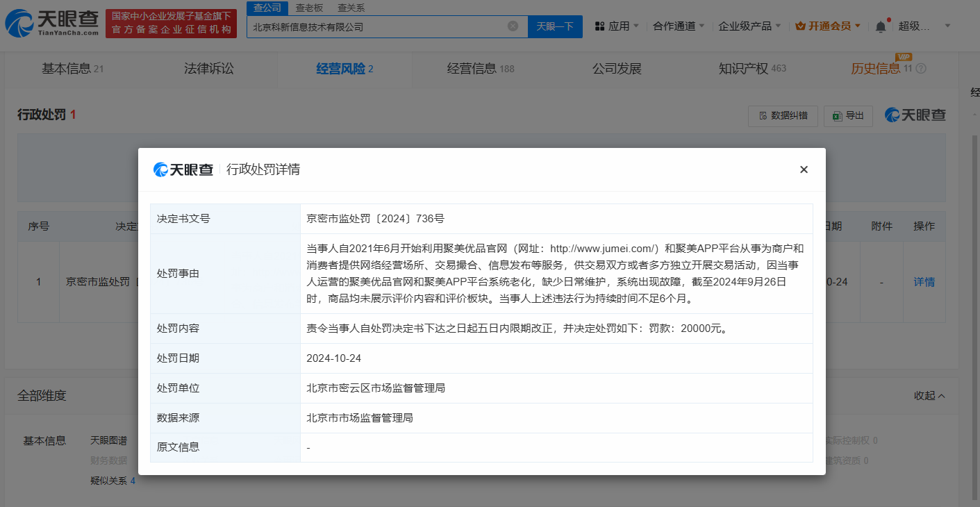Screen dimensions: 980x507
Task: Click the 开通会员 crown icon
Action: [x=800, y=26]
